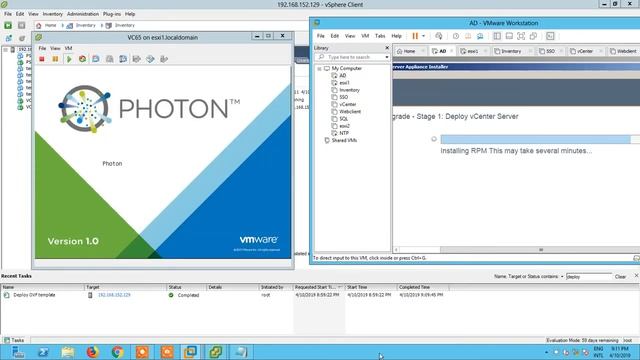
Task: Click the Home icon in vSphere breadcrumb
Action: tap(39, 25)
